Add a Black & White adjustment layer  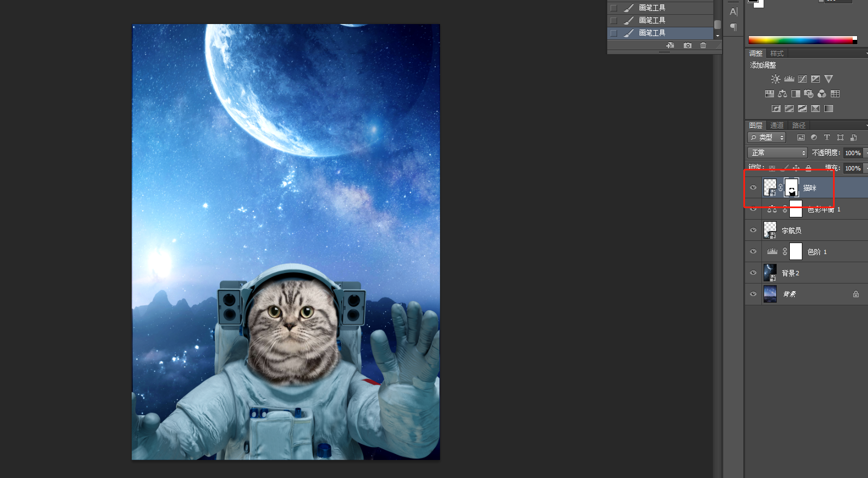point(796,94)
